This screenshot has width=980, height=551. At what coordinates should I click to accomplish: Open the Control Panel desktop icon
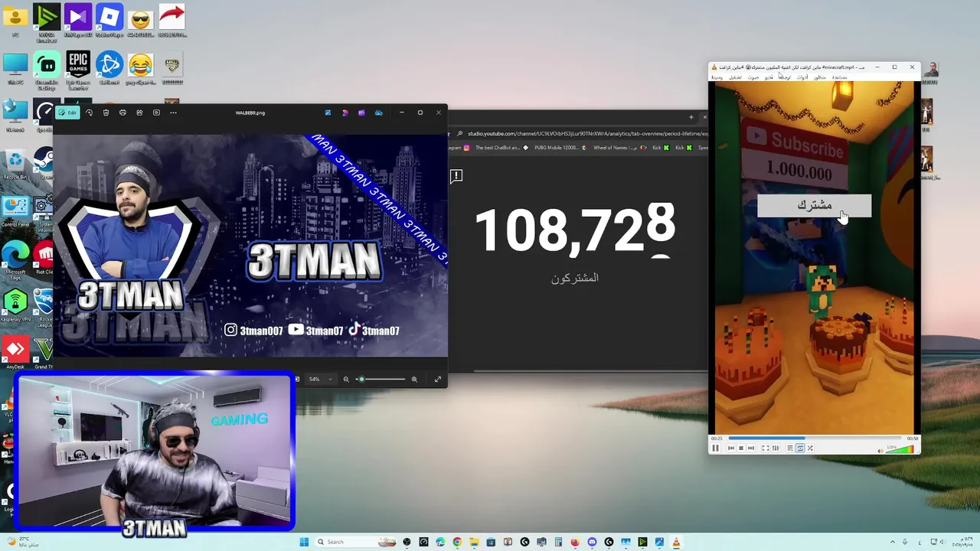point(15,211)
